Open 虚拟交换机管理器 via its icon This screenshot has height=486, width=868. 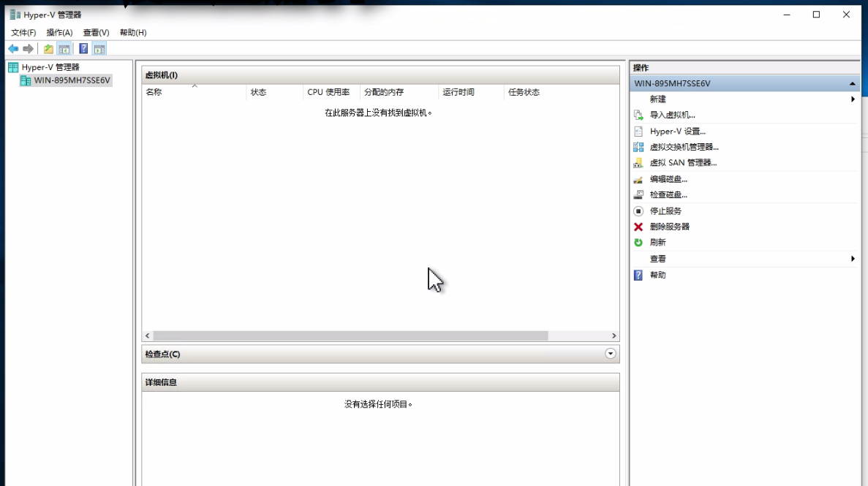pos(638,147)
